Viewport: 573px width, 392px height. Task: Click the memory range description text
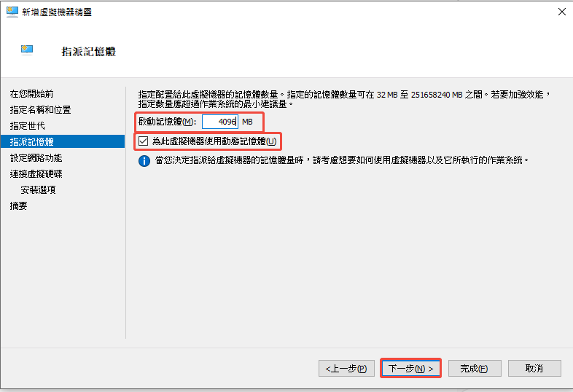click(x=344, y=99)
